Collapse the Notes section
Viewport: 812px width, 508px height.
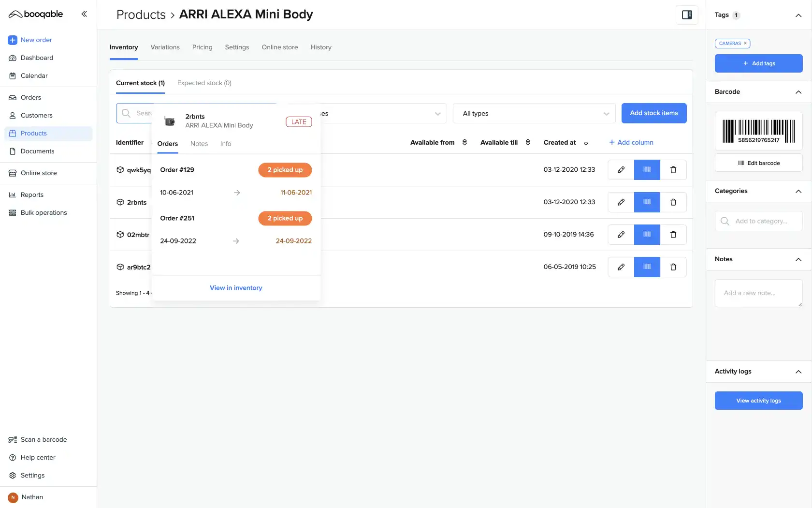[798, 260]
